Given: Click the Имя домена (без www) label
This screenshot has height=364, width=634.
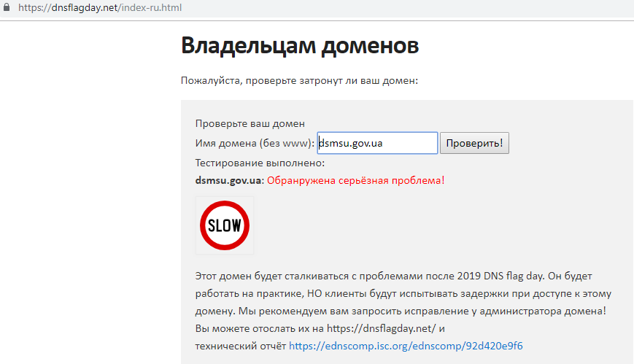Looking at the screenshot, I should point(255,144).
